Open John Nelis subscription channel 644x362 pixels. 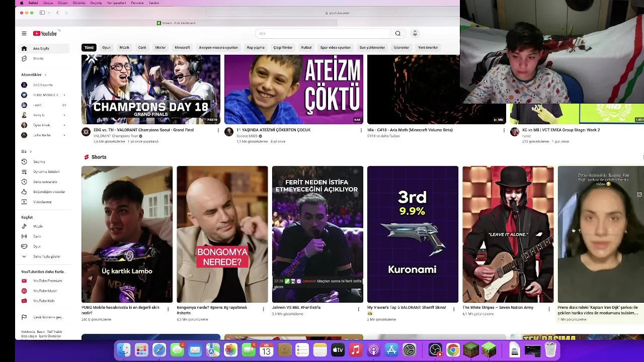click(x=43, y=135)
